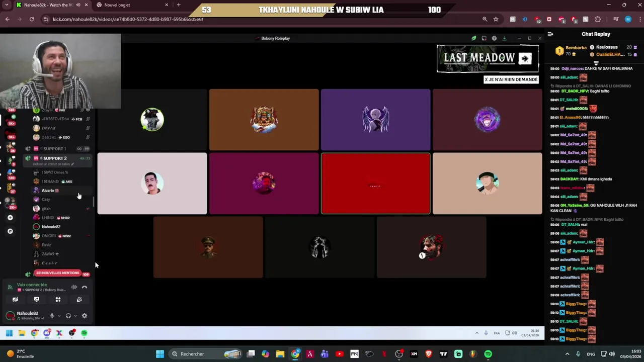The image size is (644, 362).
Task: Show hidden system tray icons
Action: pyautogui.click(x=568, y=354)
